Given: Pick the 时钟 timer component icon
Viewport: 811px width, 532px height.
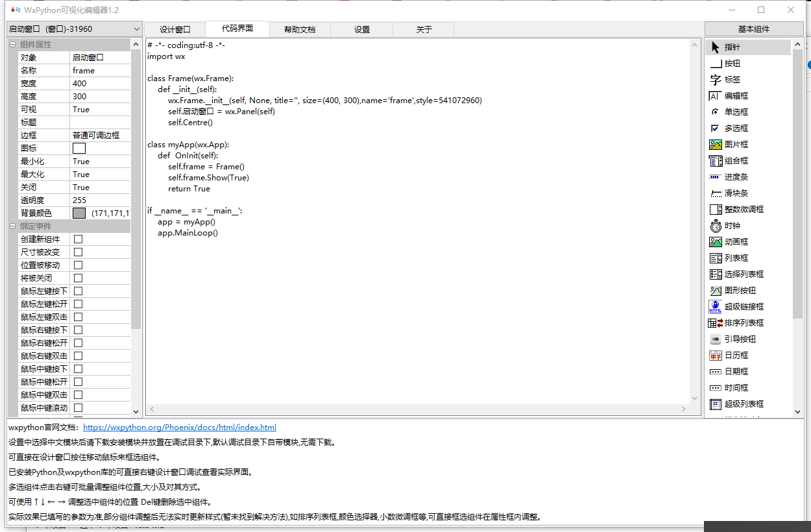Looking at the screenshot, I should point(716,226).
